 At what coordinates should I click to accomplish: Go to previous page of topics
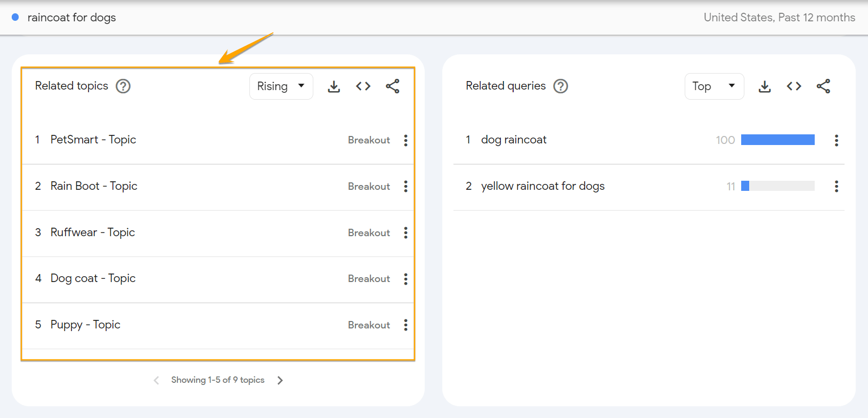point(156,380)
